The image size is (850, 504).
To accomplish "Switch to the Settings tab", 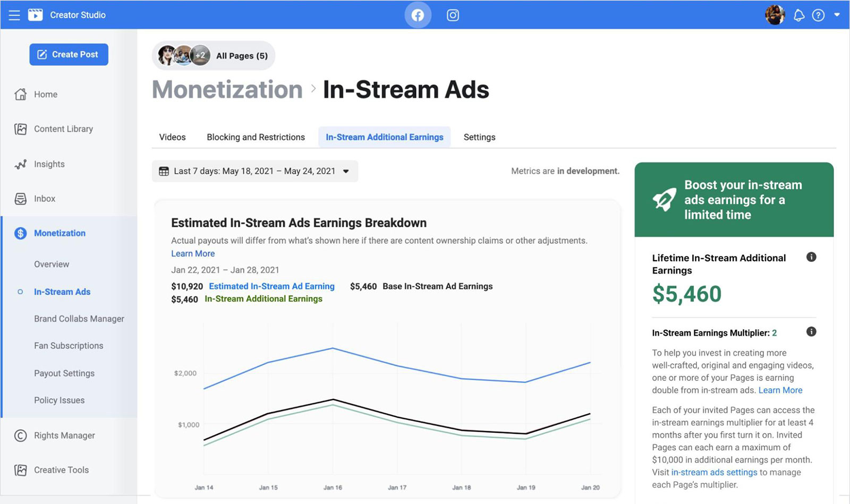I will point(479,137).
